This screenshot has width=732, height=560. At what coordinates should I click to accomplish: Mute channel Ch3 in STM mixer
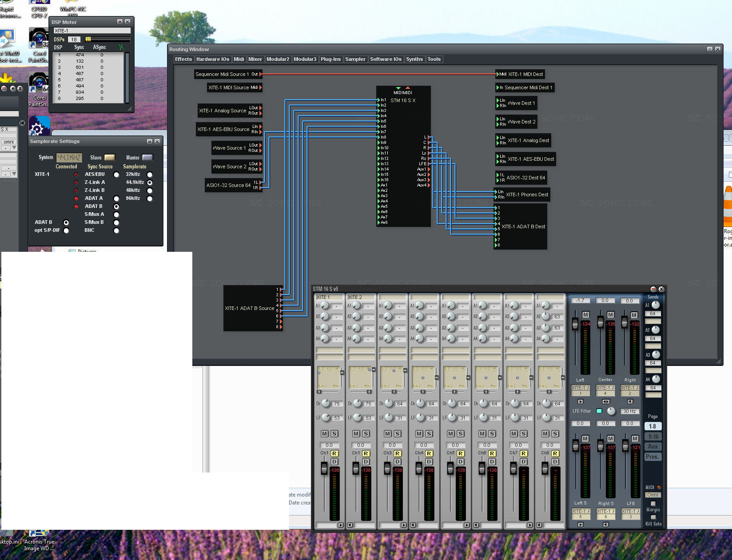tap(388, 433)
